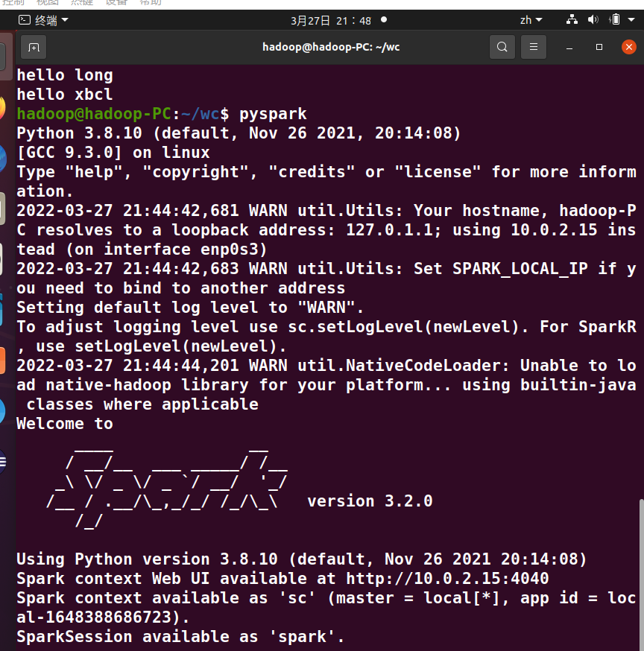Click the 'Using Python version 3.8.10' line
Image resolution: width=644 pixels, height=651 pixels.
(x=302, y=559)
